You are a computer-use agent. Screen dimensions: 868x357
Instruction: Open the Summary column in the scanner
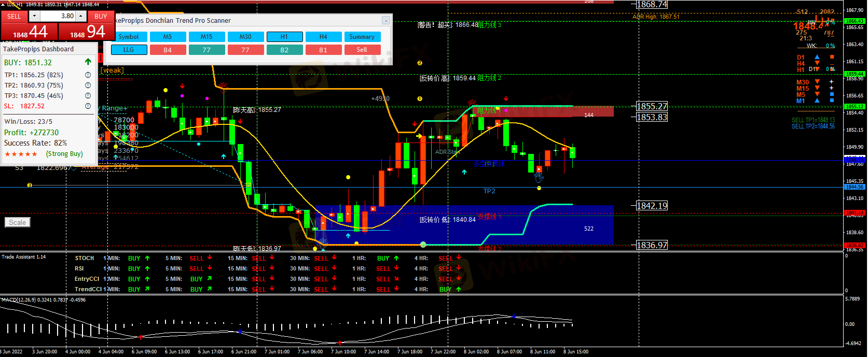[x=362, y=37]
